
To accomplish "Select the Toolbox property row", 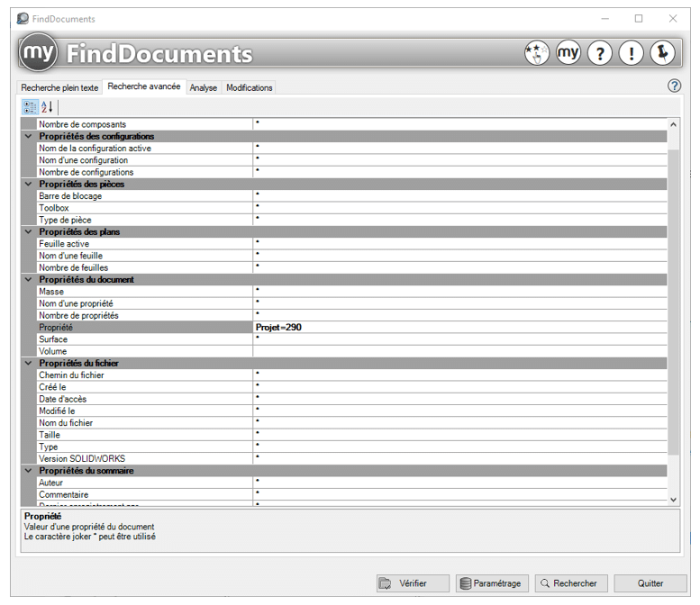I will (351, 208).
